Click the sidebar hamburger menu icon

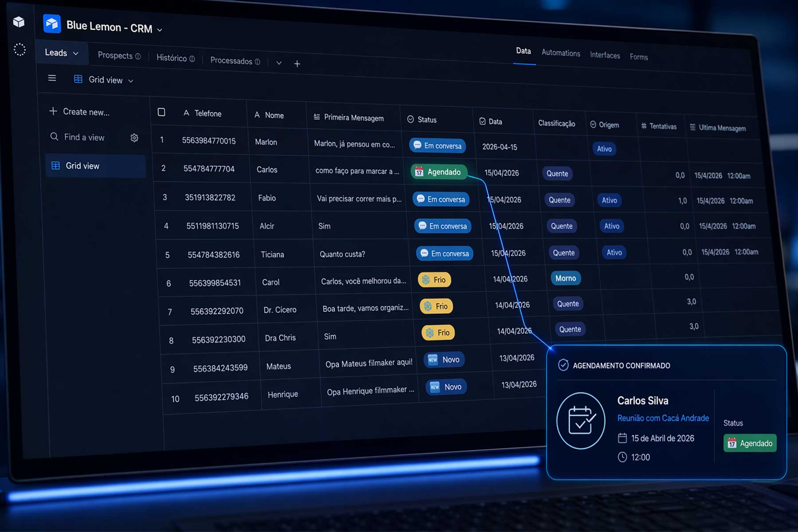[52, 78]
